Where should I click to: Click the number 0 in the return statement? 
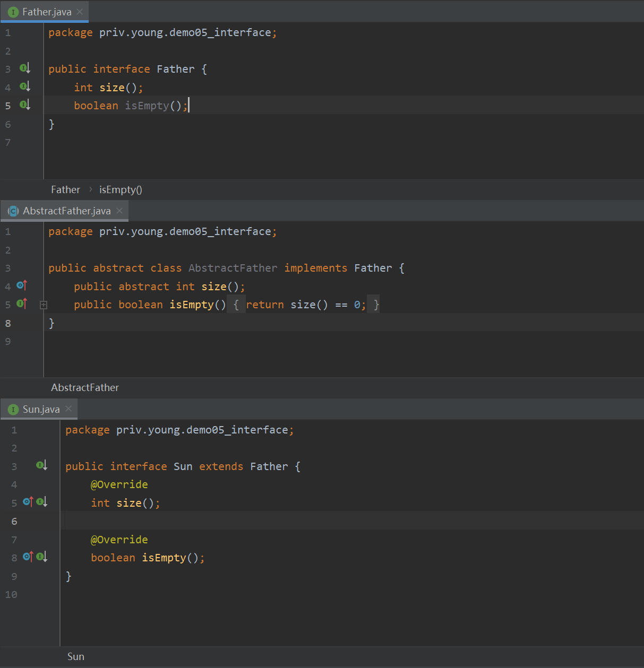[x=357, y=305]
